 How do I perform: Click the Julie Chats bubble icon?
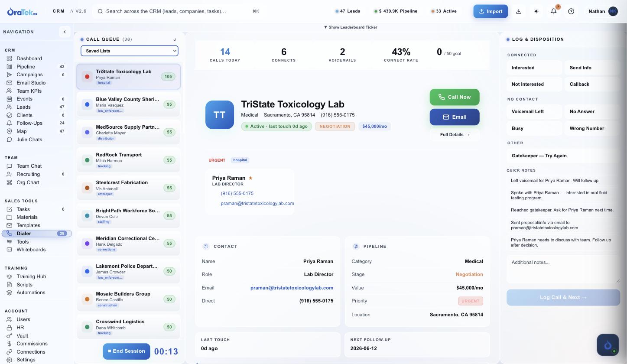pyautogui.click(x=9, y=140)
